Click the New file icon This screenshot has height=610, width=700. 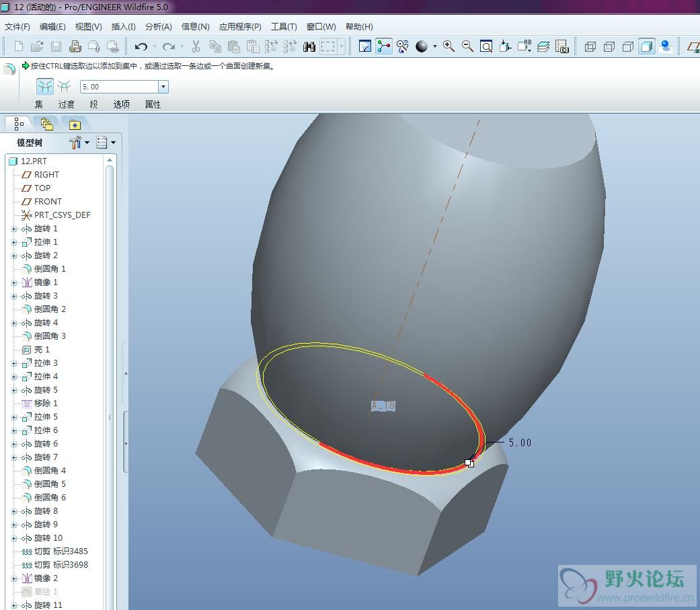19,46
